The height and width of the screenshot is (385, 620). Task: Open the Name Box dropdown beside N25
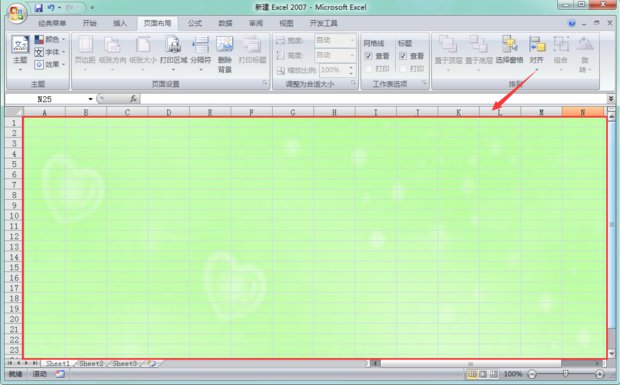pos(90,99)
